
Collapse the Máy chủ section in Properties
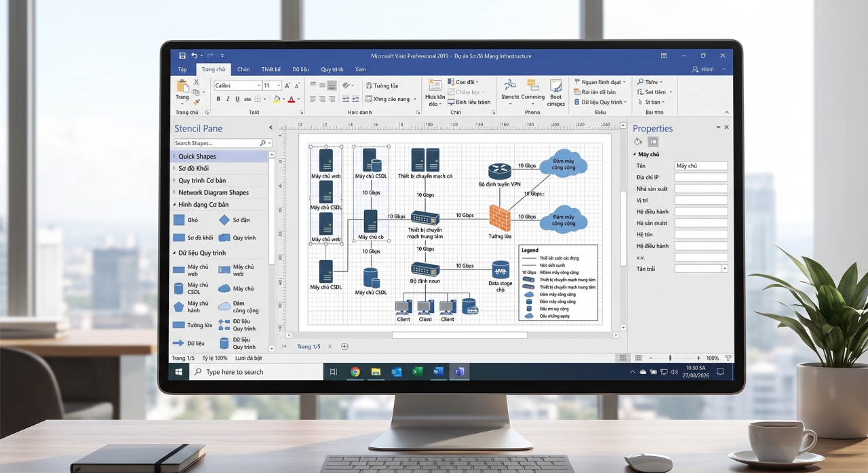635,155
